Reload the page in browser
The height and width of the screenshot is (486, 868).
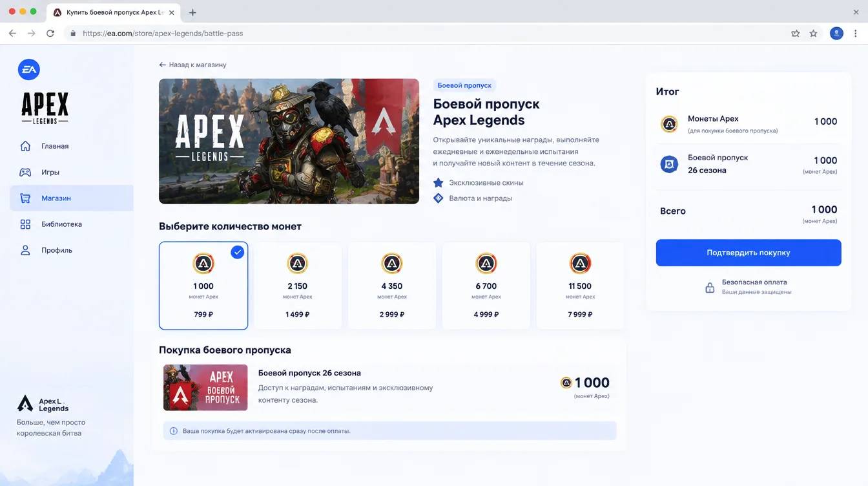[50, 33]
